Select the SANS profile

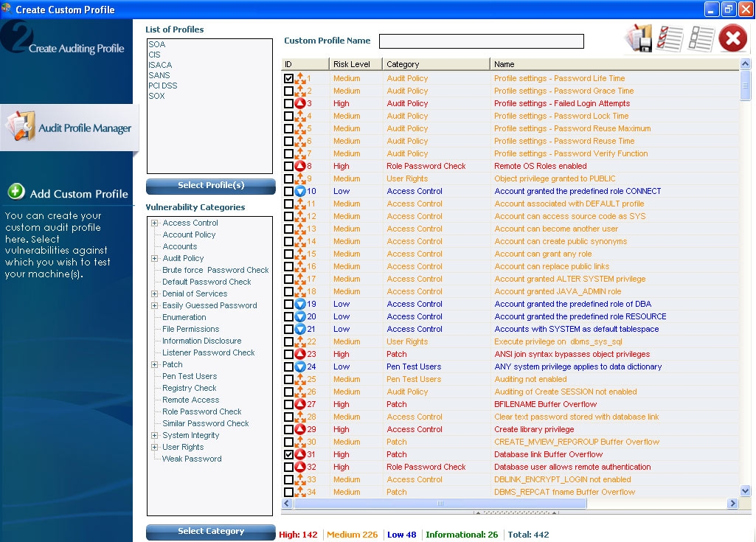(159, 75)
